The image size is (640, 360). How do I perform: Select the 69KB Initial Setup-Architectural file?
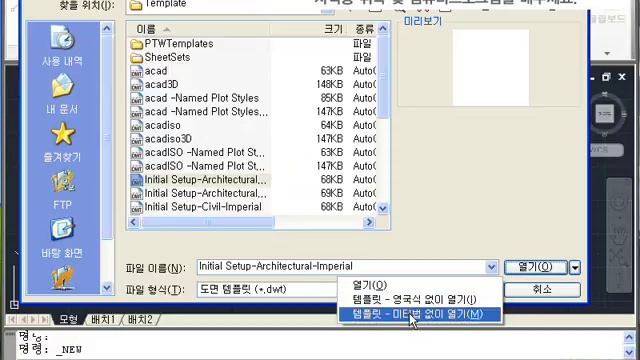pyautogui.click(x=198, y=193)
